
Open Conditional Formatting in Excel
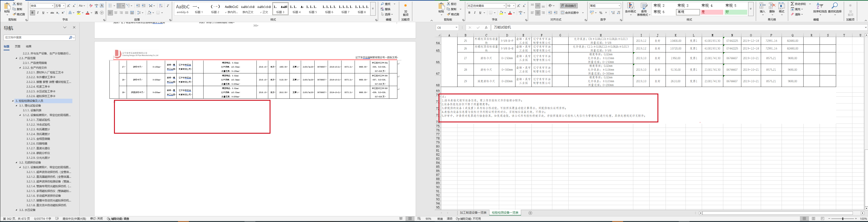tap(631, 9)
